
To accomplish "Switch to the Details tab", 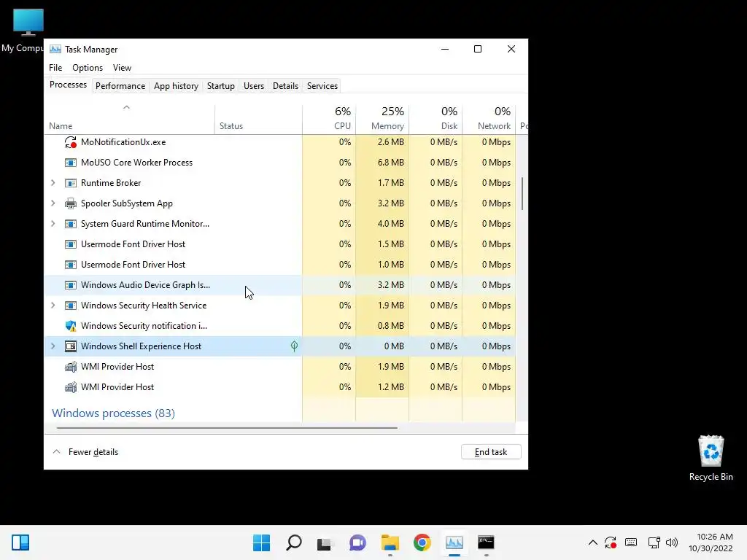I will pyautogui.click(x=285, y=86).
